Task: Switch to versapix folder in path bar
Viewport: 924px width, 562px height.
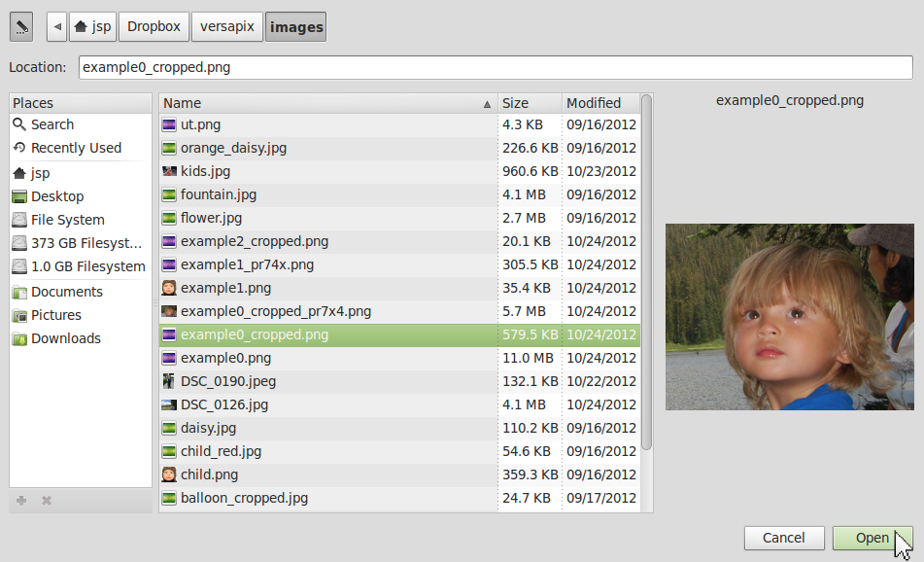Action: pyautogui.click(x=227, y=27)
